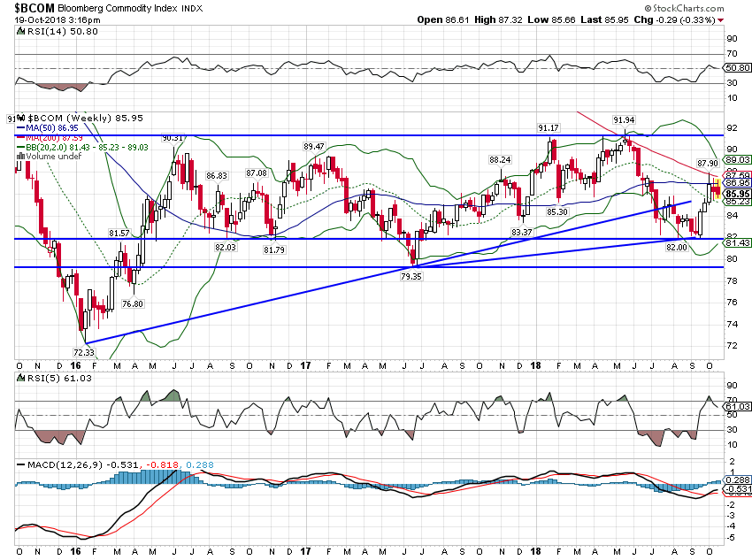Click the 19-Oct-2018 3:16pm timestamp
The image size is (752, 560).
pyautogui.click(x=58, y=20)
